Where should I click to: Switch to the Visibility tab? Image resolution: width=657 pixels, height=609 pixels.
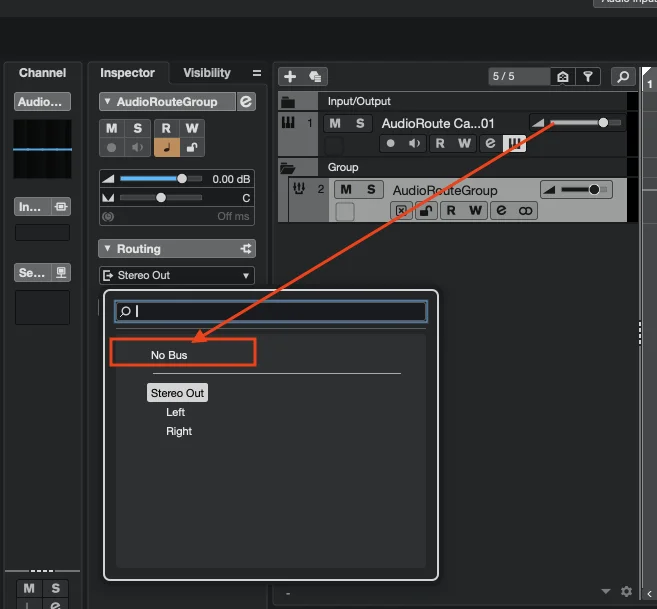[207, 73]
